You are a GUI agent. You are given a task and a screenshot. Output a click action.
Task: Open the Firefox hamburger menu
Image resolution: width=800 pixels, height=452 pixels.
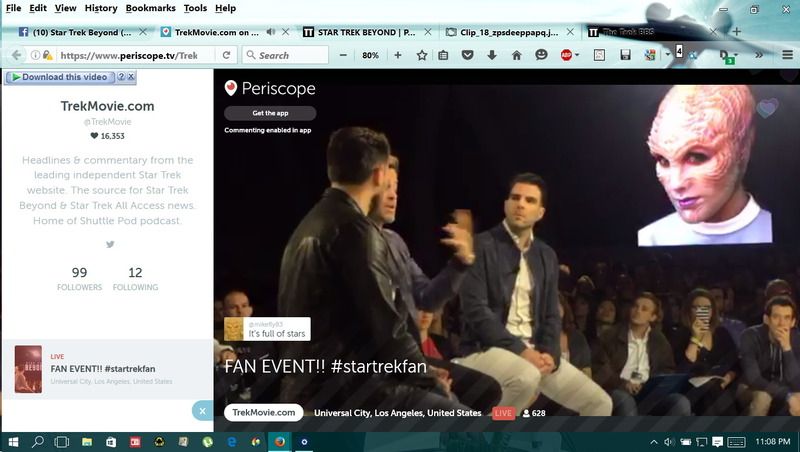(787, 55)
